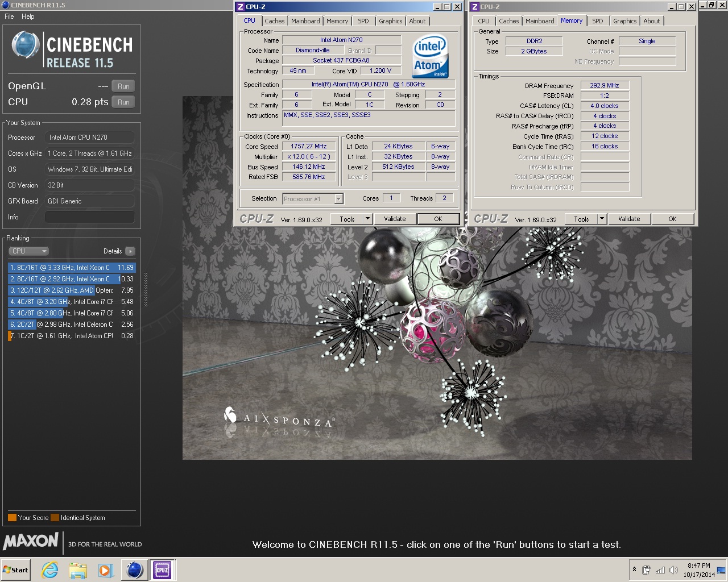Image resolution: width=728 pixels, height=582 pixels.
Task: Click the CPU-Z left window title icon
Action: [x=240, y=7]
